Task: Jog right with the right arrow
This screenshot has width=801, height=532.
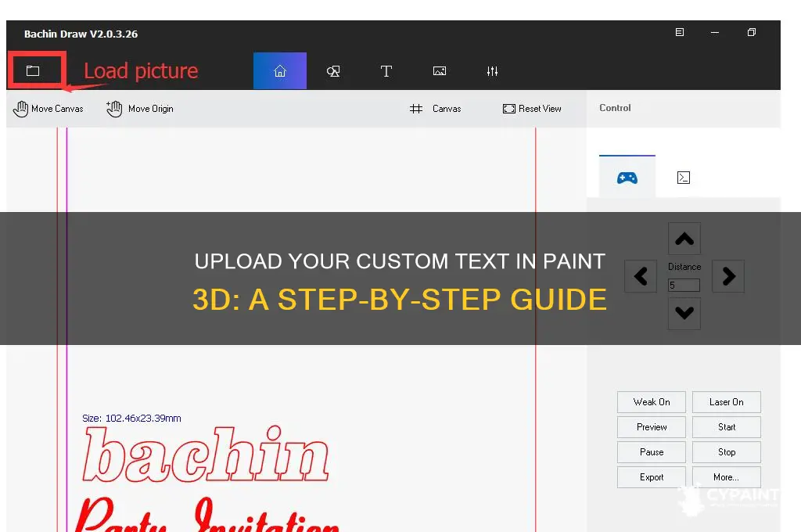Action: point(728,276)
